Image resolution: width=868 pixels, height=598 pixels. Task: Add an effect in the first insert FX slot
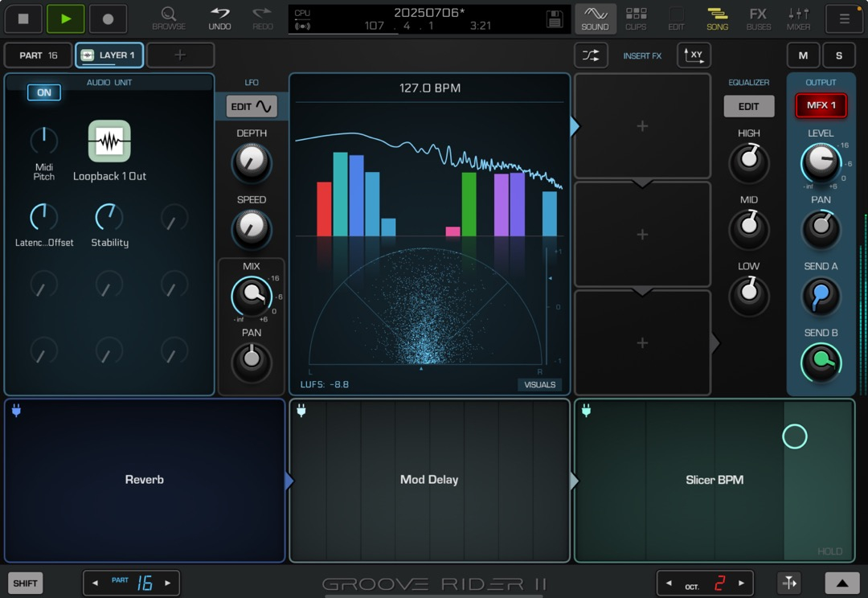pyautogui.click(x=642, y=126)
